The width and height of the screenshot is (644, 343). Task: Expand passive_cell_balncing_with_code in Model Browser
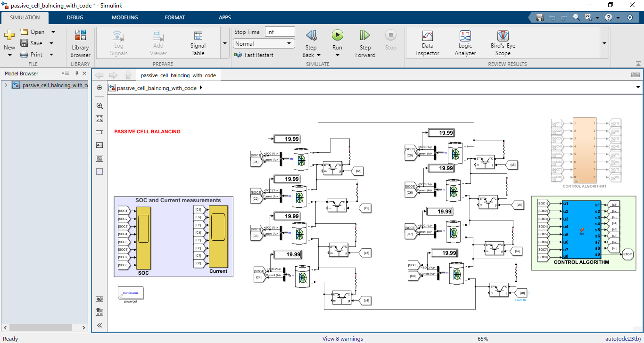(5, 85)
